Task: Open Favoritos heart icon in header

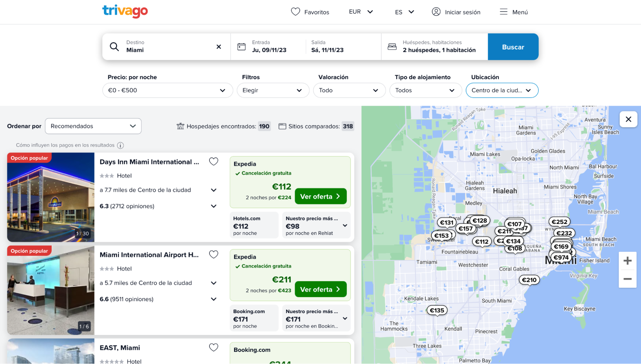Action: pyautogui.click(x=295, y=12)
